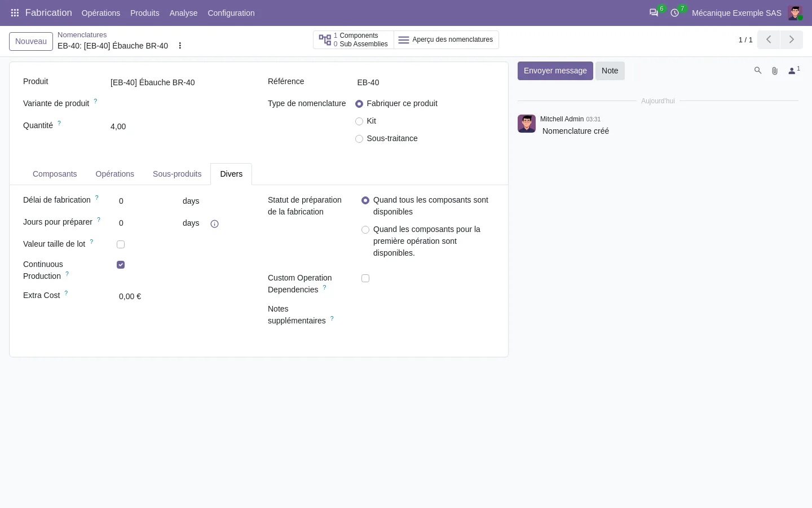812x508 pixels.
Task: Enable Custom Operation Dependencies checkbox
Action: click(x=365, y=278)
